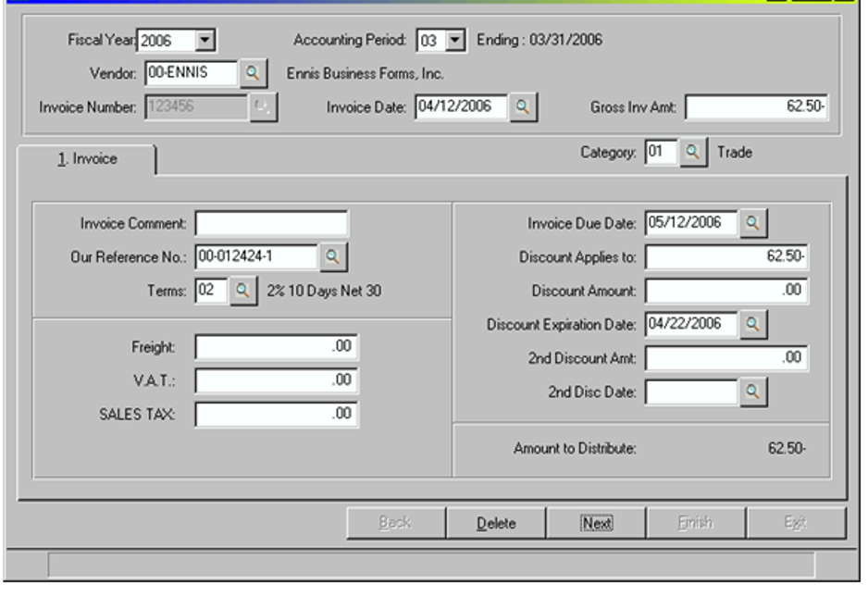Screen dimensions: 868x597
Task: Click the Gross Inv Amt field
Action: [x=757, y=106]
